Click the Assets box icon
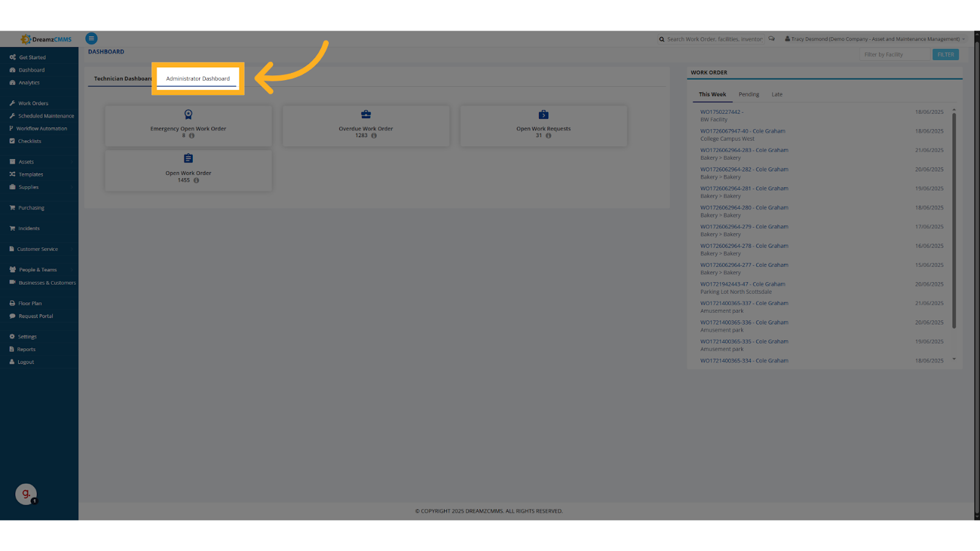Viewport: 980px width, 551px height. (12, 162)
